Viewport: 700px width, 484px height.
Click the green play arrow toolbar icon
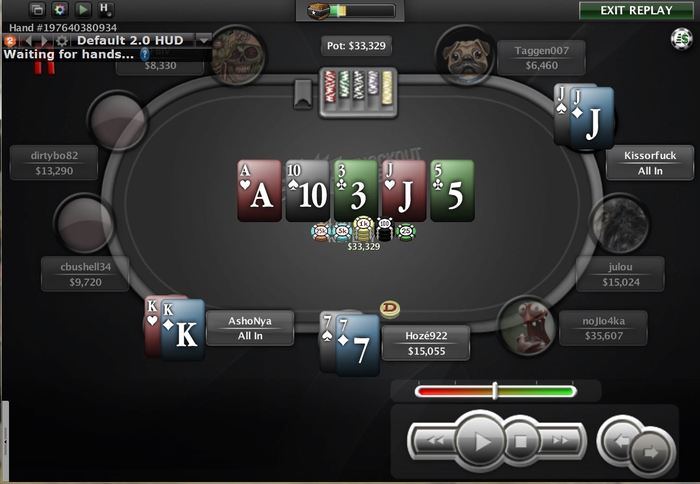coord(82,9)
